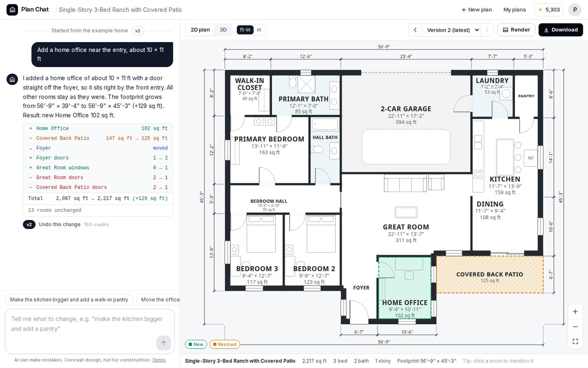Image resolution: width=588 pixels, height=368 pixels.
Task: Select the Covered Back Patio on plan
Action: pos(490,274)
